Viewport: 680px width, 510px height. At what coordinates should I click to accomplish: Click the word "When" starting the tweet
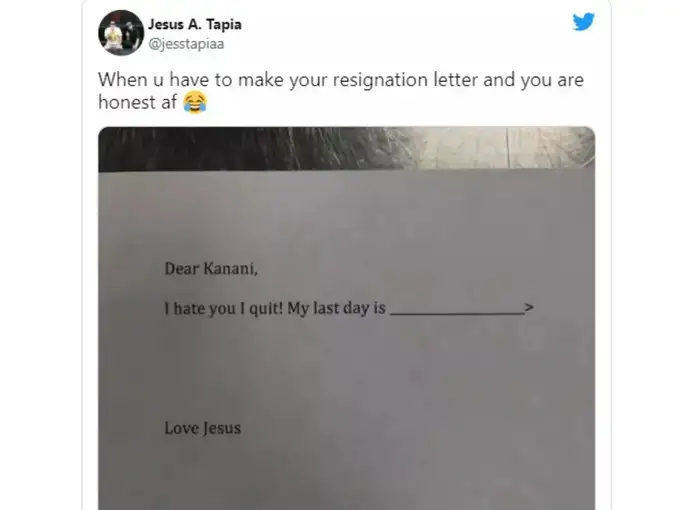[123, 80]
